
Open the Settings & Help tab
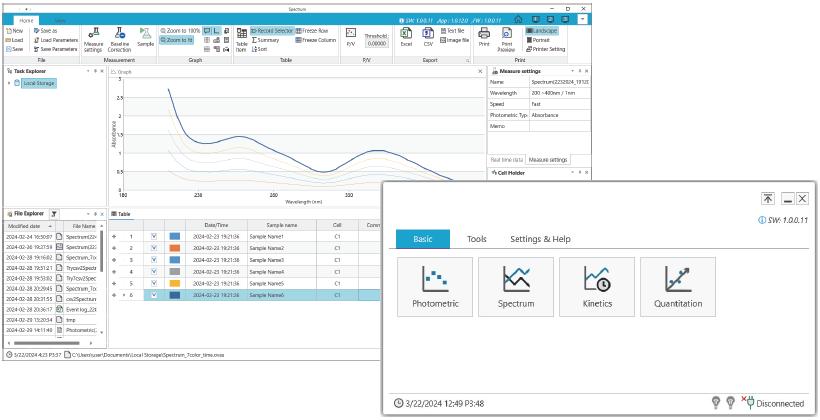(540, 239)
